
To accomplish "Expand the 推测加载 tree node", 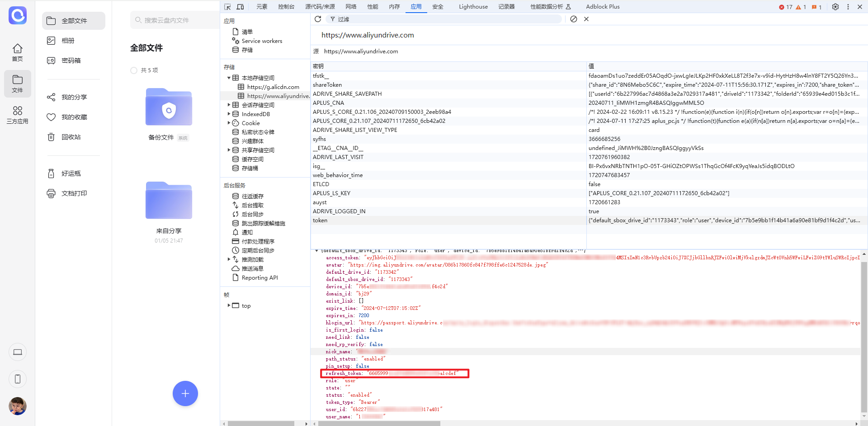I will click(x=229, y=259).
